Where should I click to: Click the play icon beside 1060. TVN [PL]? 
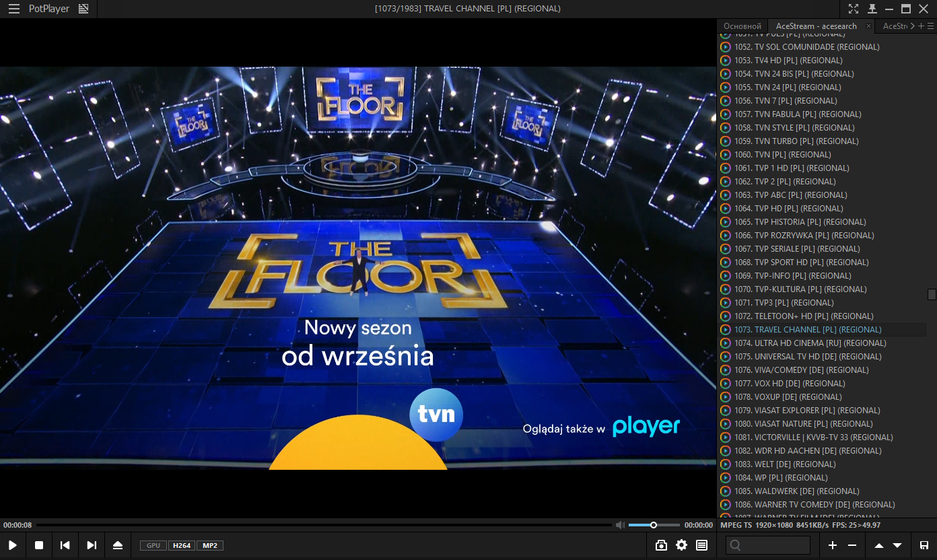(x=726, y=155)
